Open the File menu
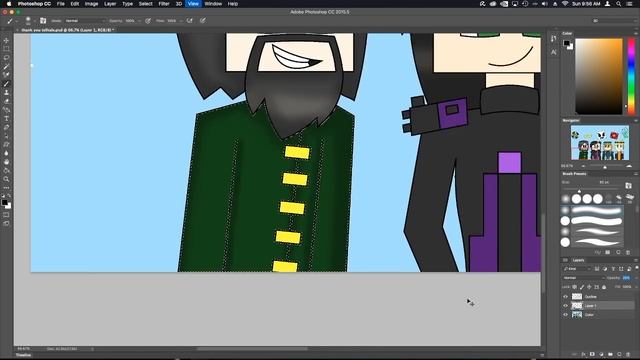 click(60, 4)
